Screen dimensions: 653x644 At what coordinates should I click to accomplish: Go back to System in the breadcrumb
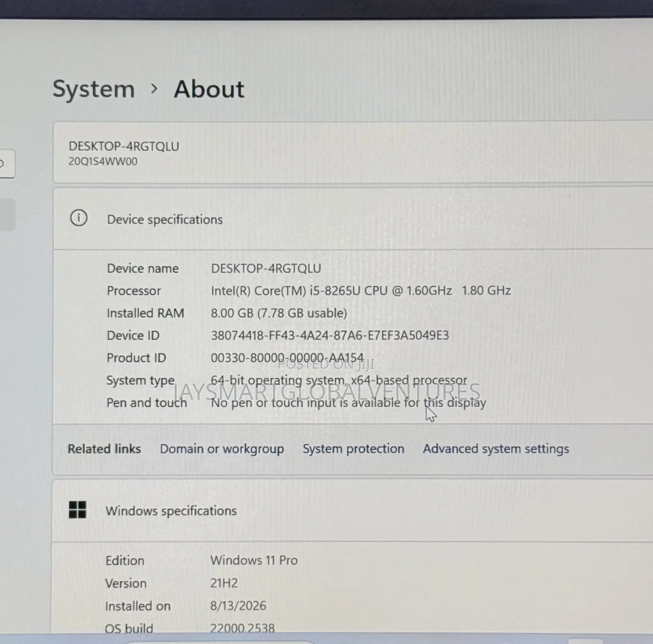pos(93,89)
